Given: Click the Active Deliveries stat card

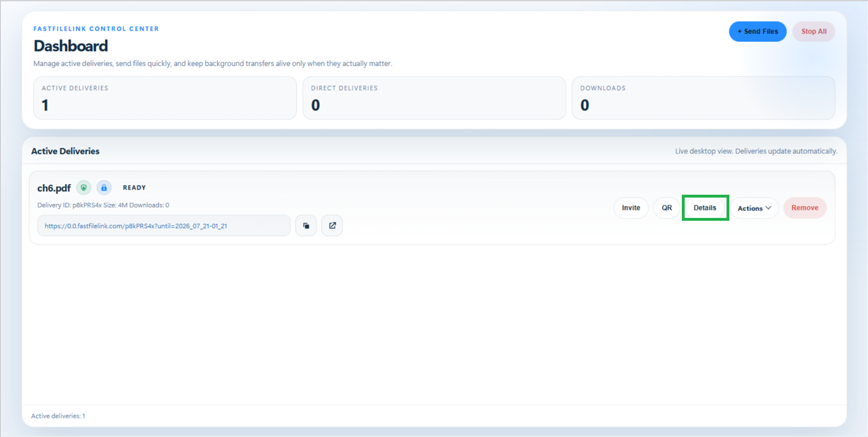Looking at the screenshot, I should [165, 98].
